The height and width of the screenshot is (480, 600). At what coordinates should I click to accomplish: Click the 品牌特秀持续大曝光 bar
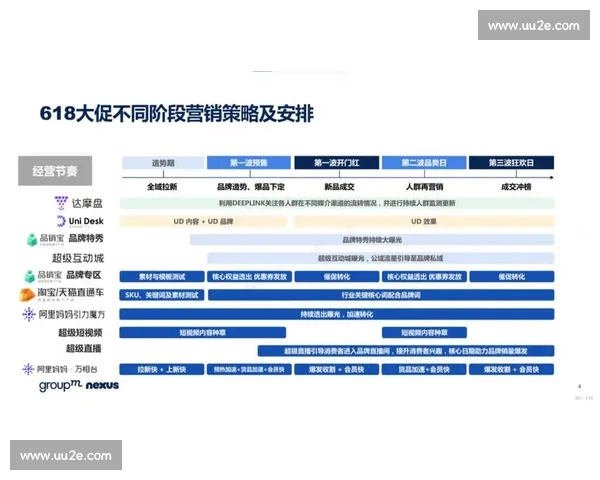point(372,240)
